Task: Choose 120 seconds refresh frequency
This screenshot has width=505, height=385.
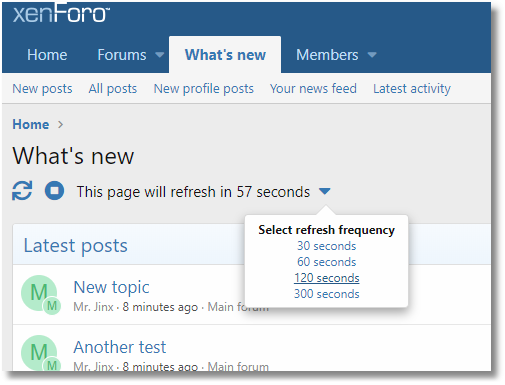Action: tap(326, 278)
